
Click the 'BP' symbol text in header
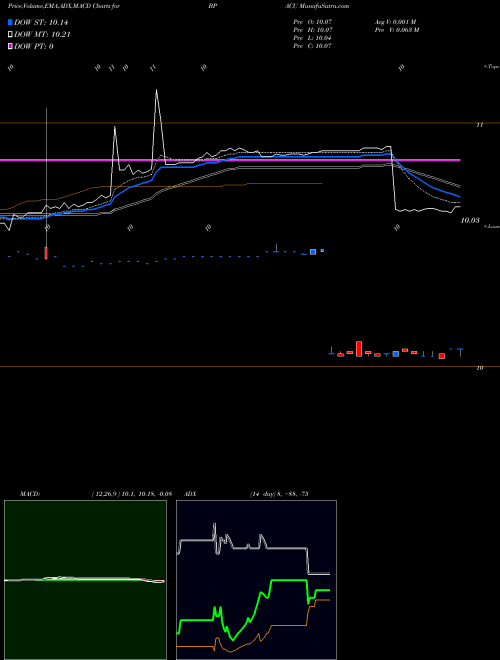213,6
